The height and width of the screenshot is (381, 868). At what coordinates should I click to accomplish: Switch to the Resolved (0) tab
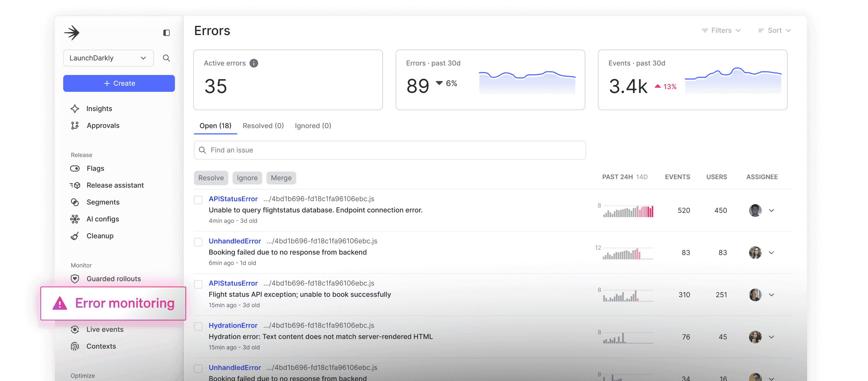(x=263, y=126)
